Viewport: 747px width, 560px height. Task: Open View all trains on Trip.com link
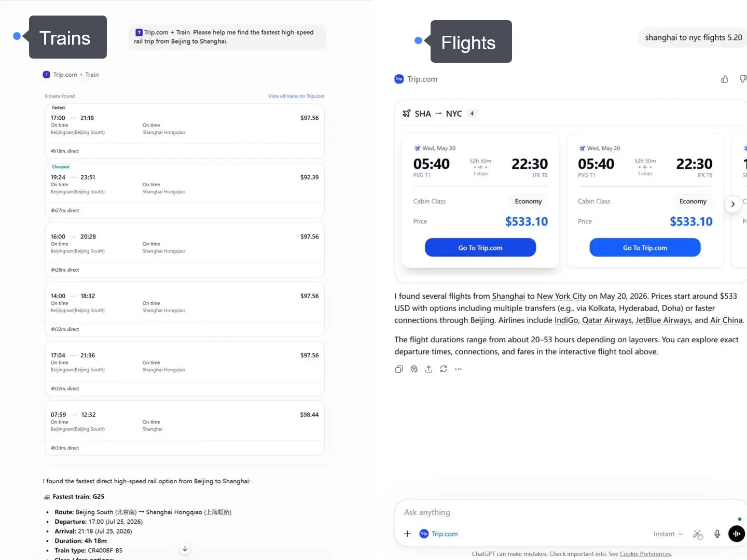coord(296,96)
